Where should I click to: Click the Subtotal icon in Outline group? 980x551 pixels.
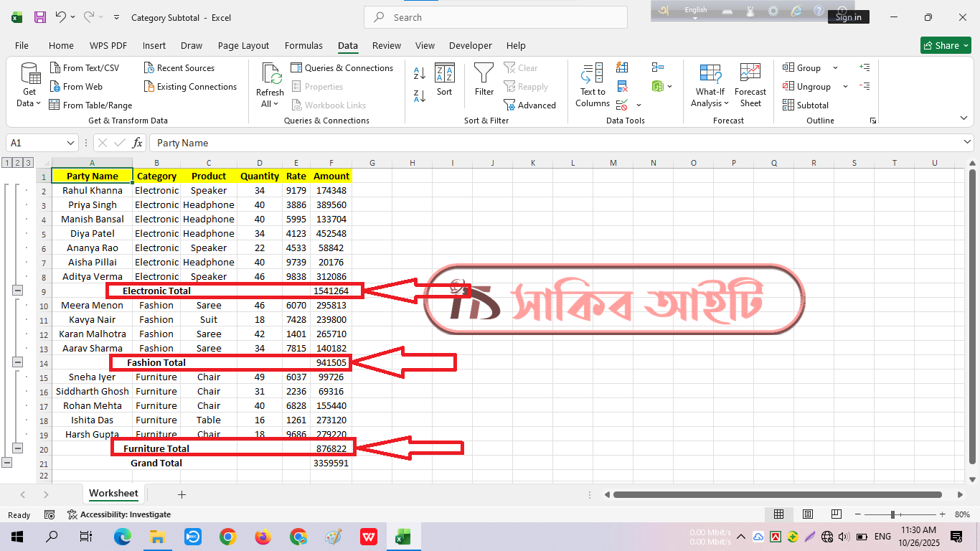tap(788, 105)
